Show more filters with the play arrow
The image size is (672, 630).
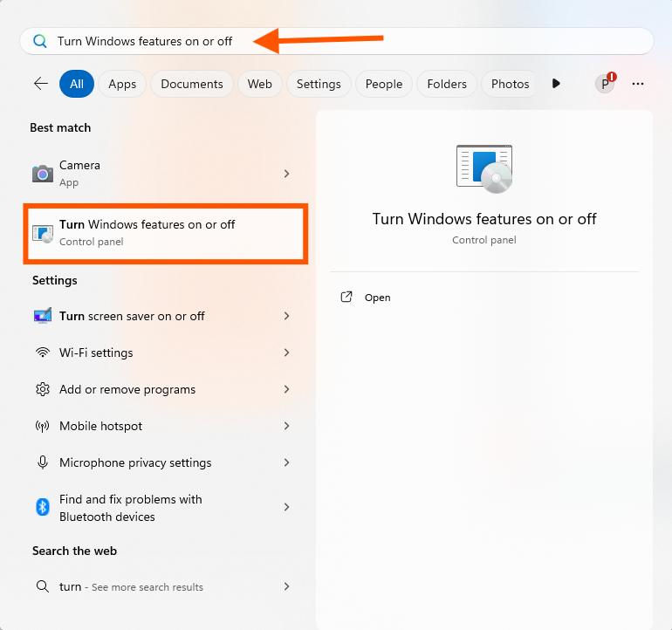click(556, 83)
